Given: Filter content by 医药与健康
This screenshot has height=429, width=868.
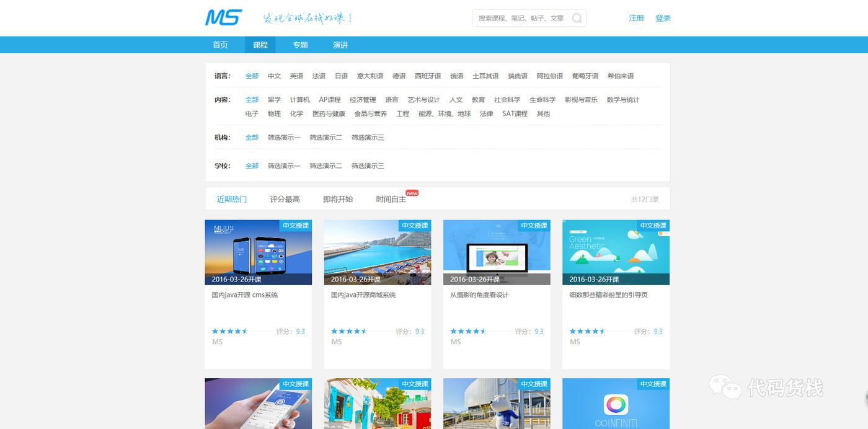Looking at the screenshot, I should pyautogui.click(x=329, y=113).
